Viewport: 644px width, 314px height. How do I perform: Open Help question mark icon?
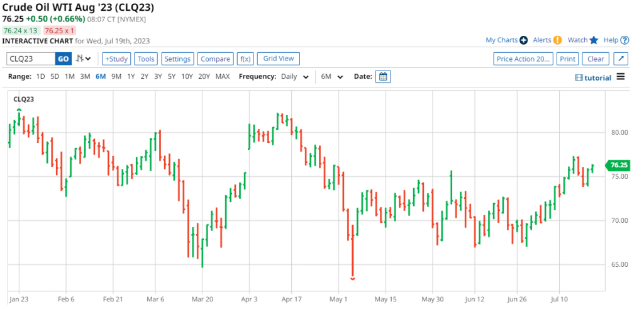(625, 40)
